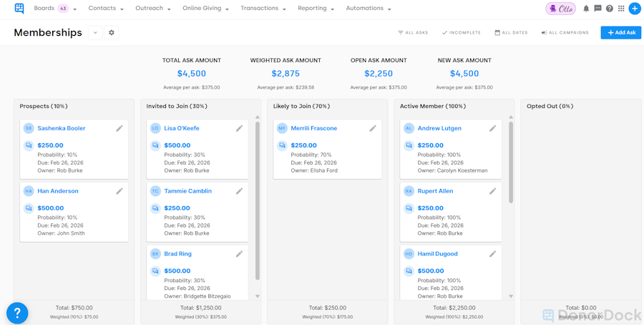
Task: Expand the Memberships board switcher chevron
Action: click(95, 33)
